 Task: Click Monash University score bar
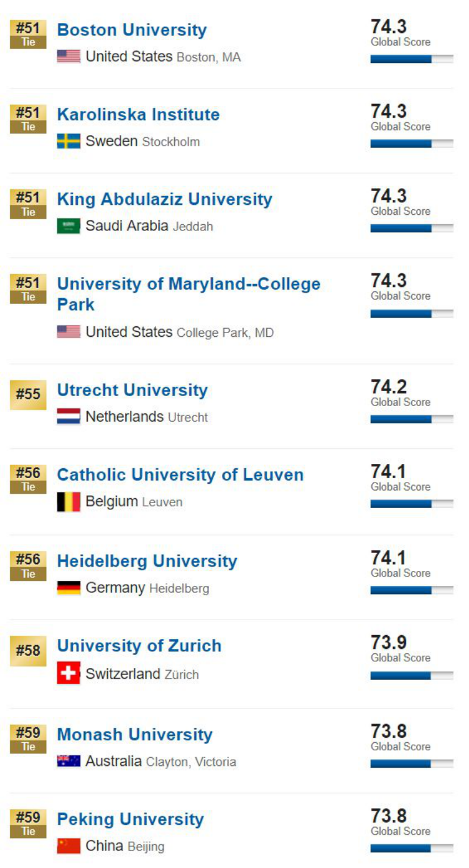point(412,763)
